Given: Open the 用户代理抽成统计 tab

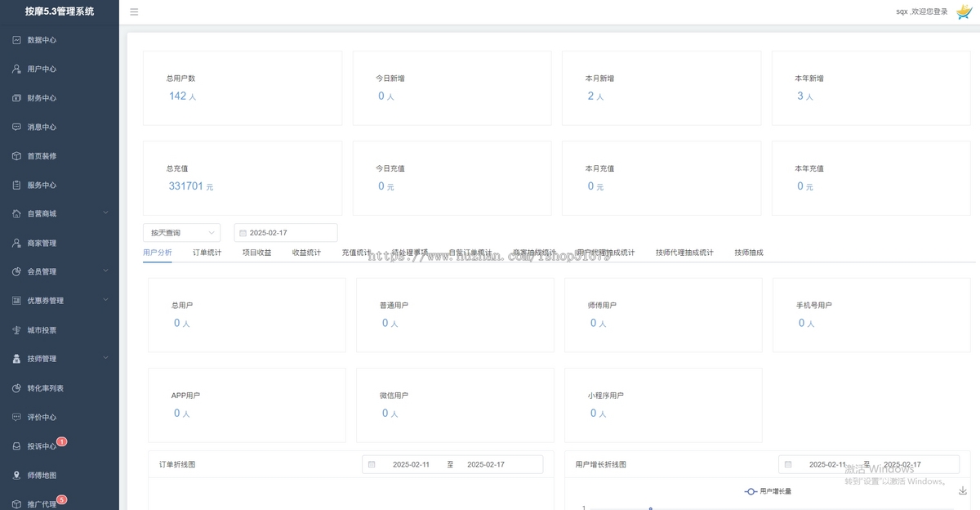Looking at the screenshot, I should point(605,253).
